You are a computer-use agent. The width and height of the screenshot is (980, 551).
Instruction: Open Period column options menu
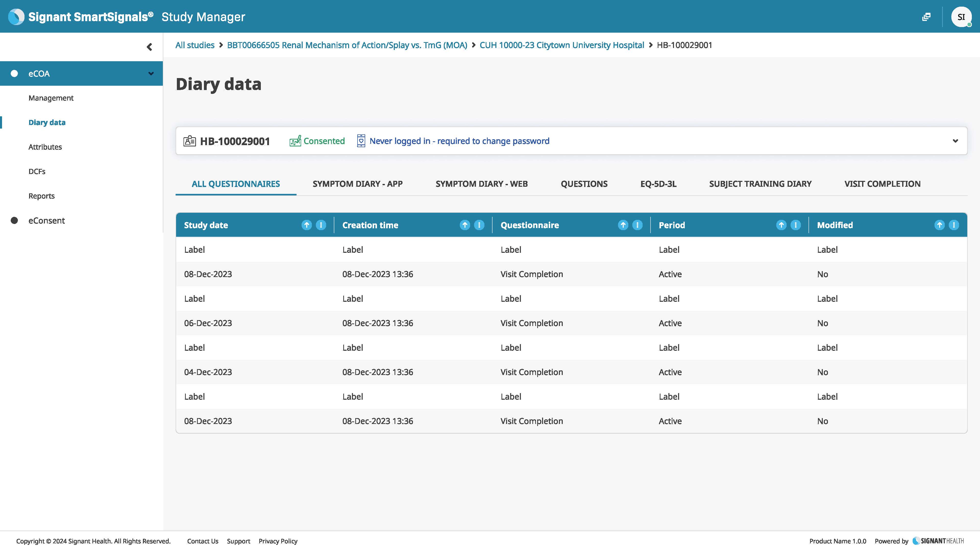[x=796, y=225]
